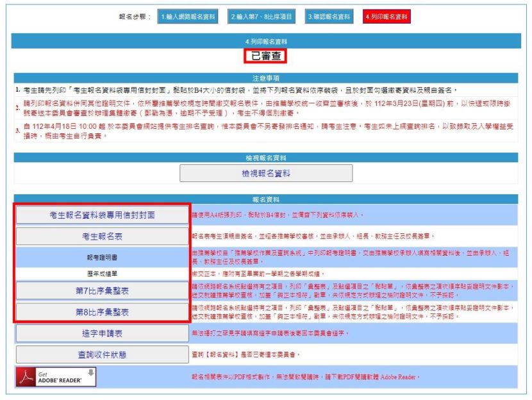
Task: Click description beside 造字申請表
Action: (270, 333)
